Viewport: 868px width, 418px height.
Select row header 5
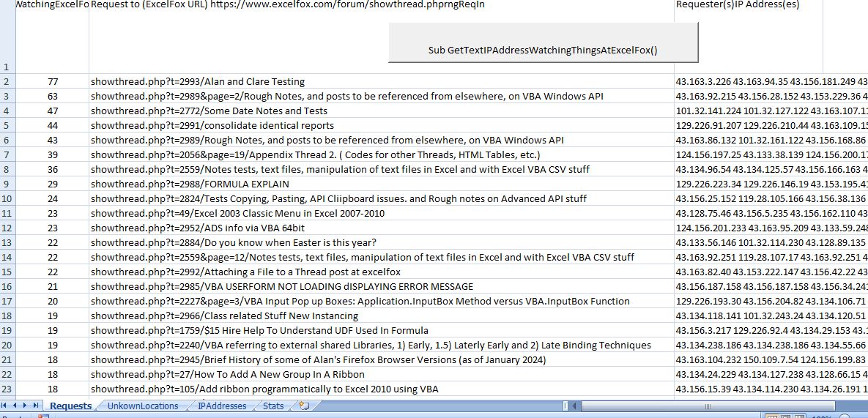tap(7, 125)
